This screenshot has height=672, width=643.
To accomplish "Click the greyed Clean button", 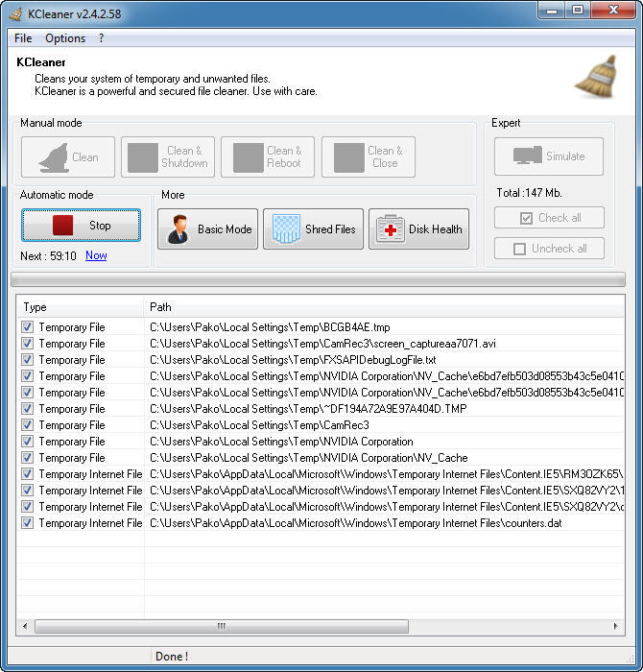I will pos(68,156).
